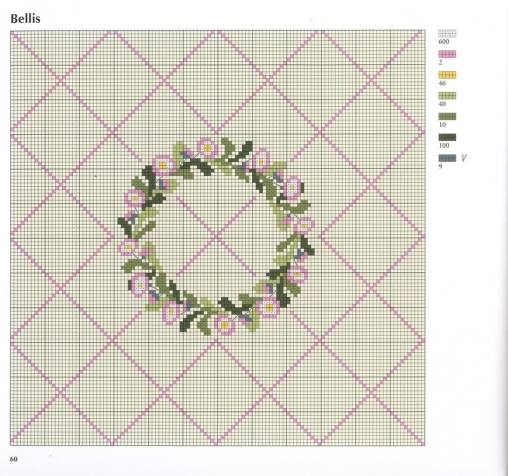
Task: Click the topmost pink flower in the wreath
Action: pos(207,148)
